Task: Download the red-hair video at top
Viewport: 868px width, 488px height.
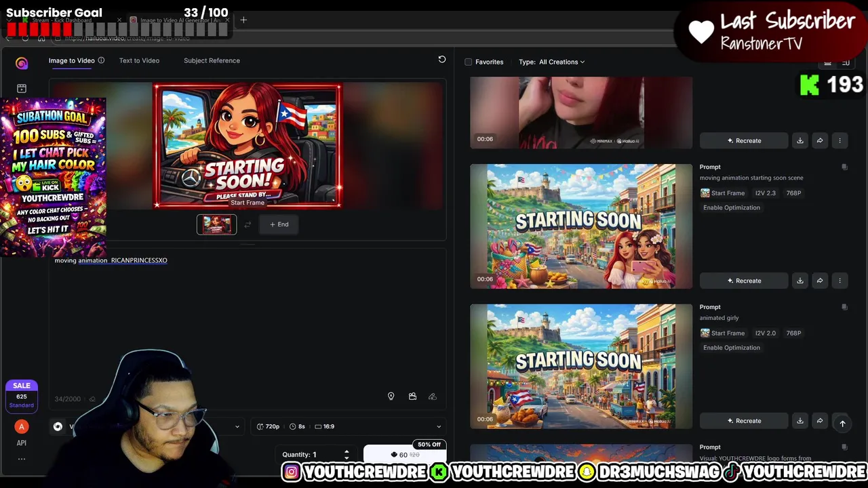Action: [x=800, y=140]
